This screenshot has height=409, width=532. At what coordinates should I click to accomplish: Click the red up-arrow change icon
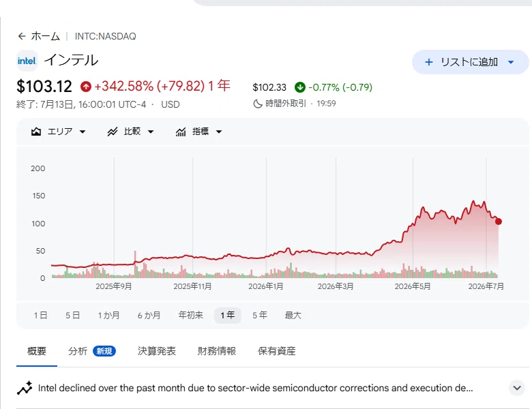click(x=86, y=87)
